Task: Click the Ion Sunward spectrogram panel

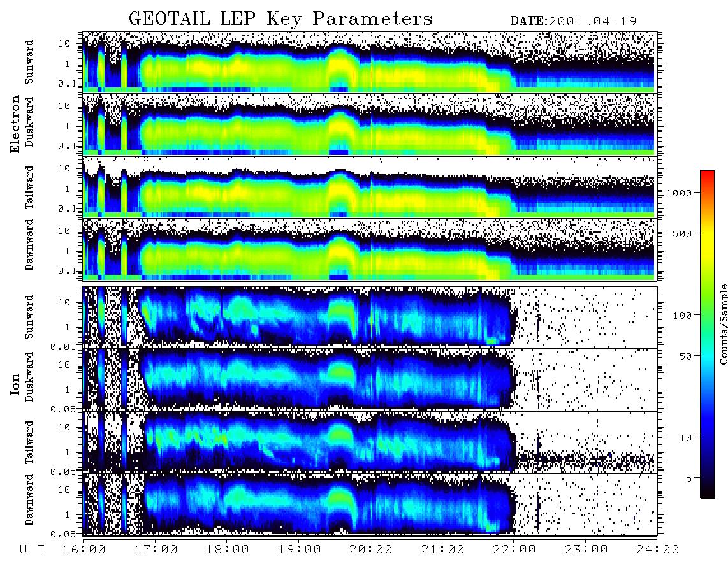Action: click(x=370, y=317)
